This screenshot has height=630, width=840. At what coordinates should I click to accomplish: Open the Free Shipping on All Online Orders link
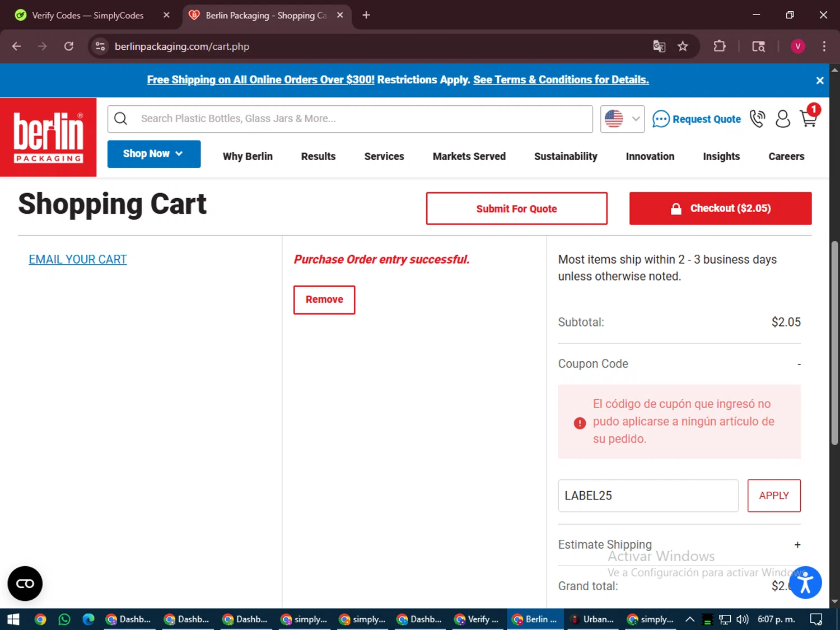coord(260,80)
